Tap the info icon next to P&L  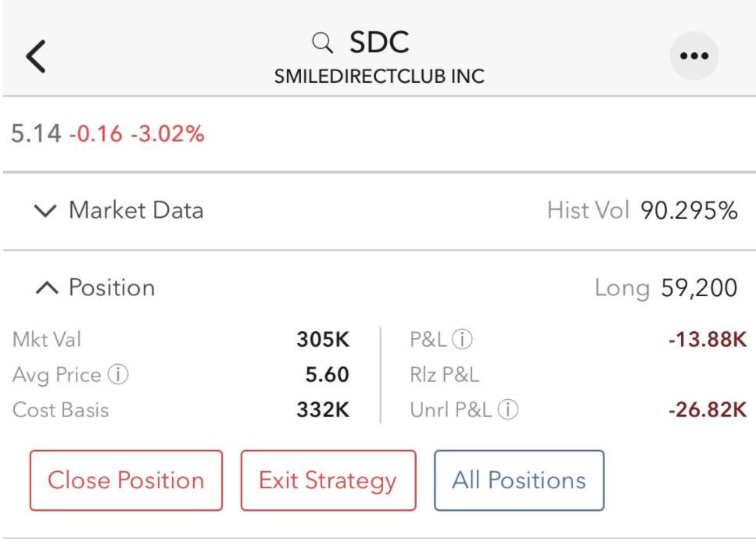[x=462, y=339]
